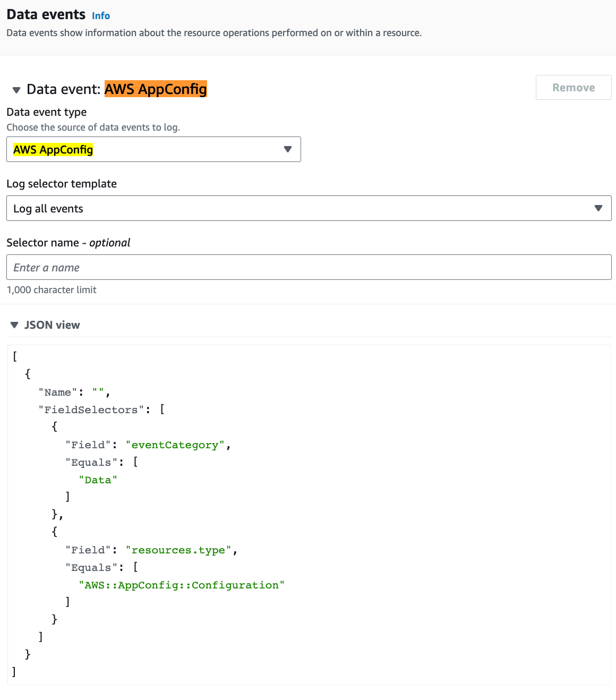616x700 pixels.
Task: Click "AWS::AppConfig::Configuration" in JSON view
Action: click(x=182, y=585)
